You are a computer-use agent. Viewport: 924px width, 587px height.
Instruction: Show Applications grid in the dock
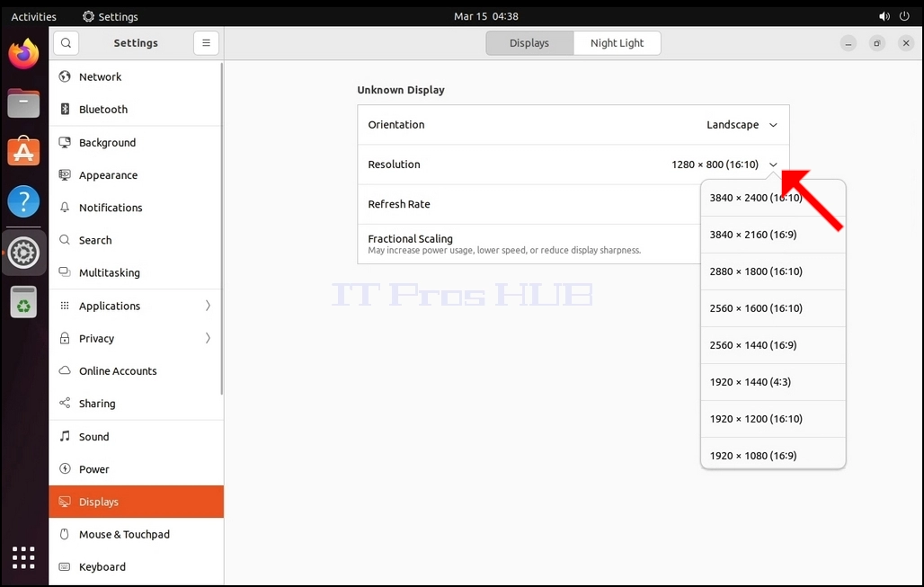click(23, 557)
